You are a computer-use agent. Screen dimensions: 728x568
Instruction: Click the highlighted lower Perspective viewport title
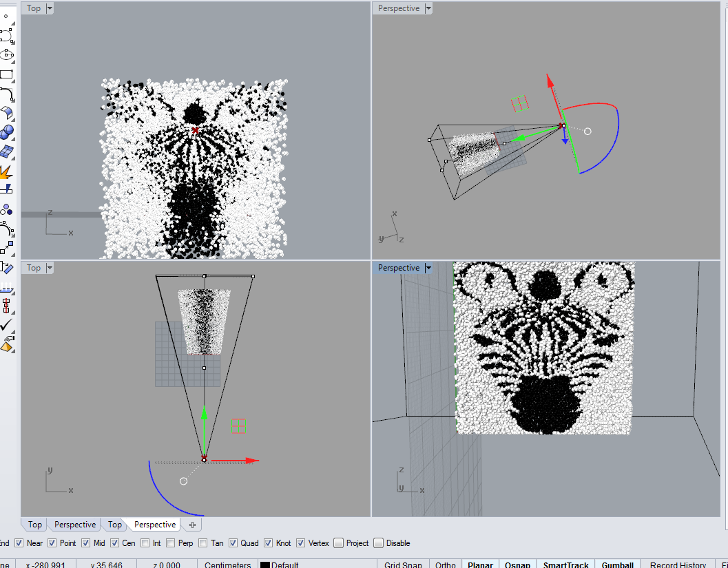coord(398,268)
